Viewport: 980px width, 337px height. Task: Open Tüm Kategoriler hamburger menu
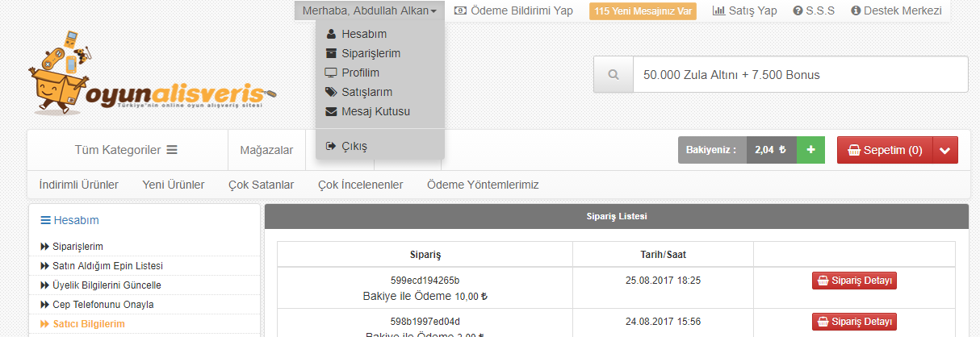[127, 150]
